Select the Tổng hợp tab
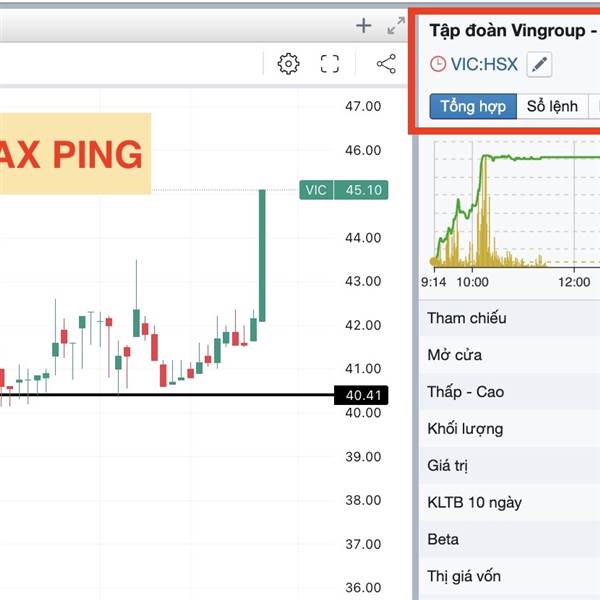The height and width of the screenshot is (600, 600). tap(473, 106)
